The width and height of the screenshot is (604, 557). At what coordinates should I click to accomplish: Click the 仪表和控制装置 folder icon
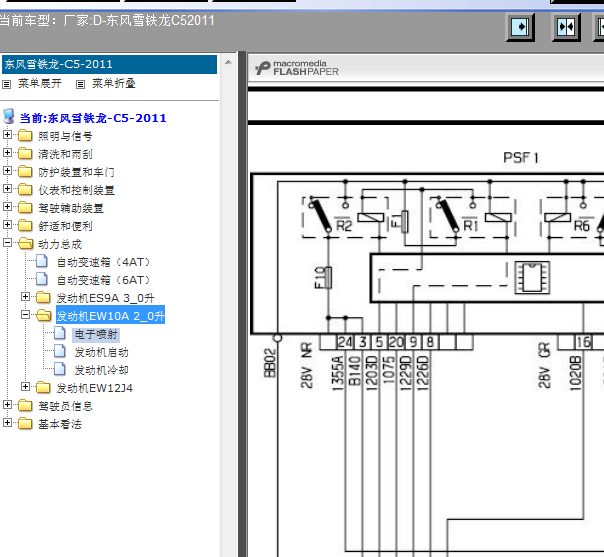(25, 190)
